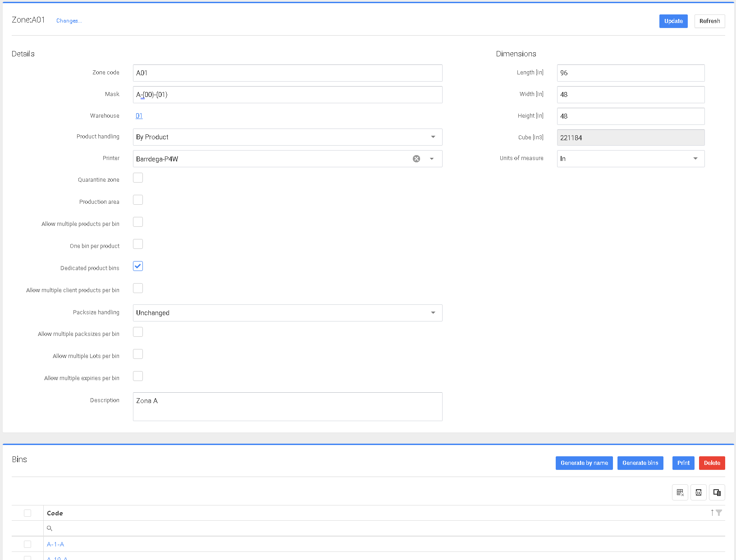Click the reset grid layout icon
This screenshot has height=560, width=736.
680,492
